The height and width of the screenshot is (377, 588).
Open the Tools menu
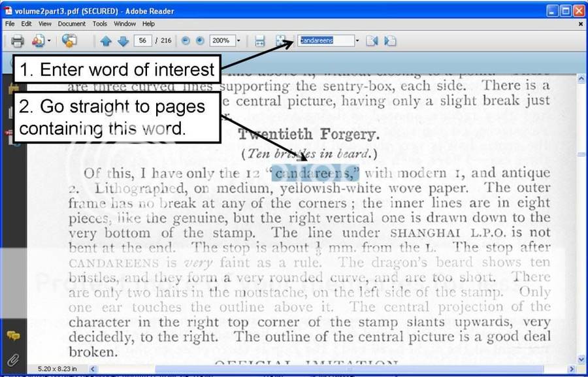(x=99, y=24)
